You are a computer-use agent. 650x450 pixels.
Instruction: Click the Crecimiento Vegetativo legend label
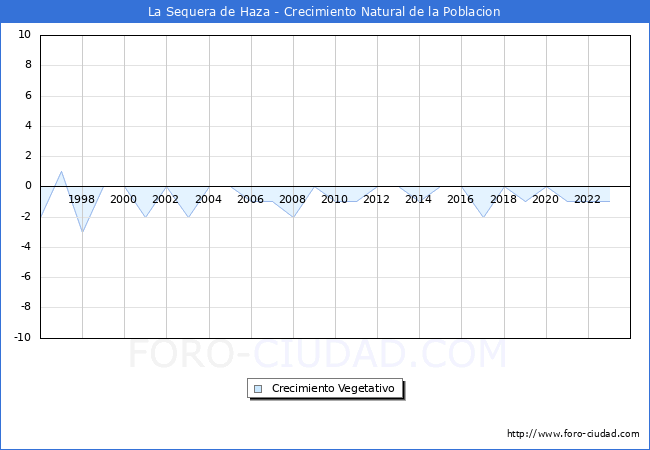coord(333,389)
